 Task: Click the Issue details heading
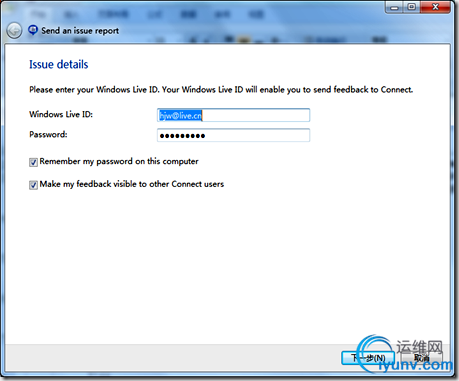[x=59, y=64]
